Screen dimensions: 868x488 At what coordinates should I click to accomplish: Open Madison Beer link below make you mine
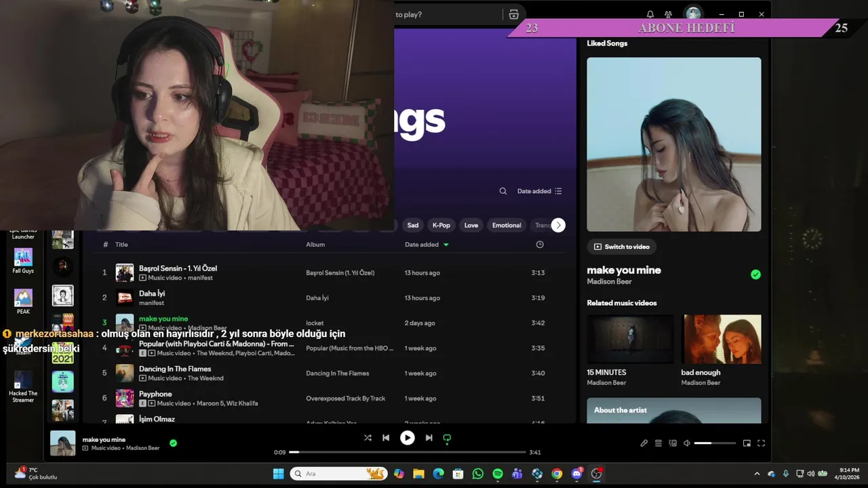(x=609, y=281)
